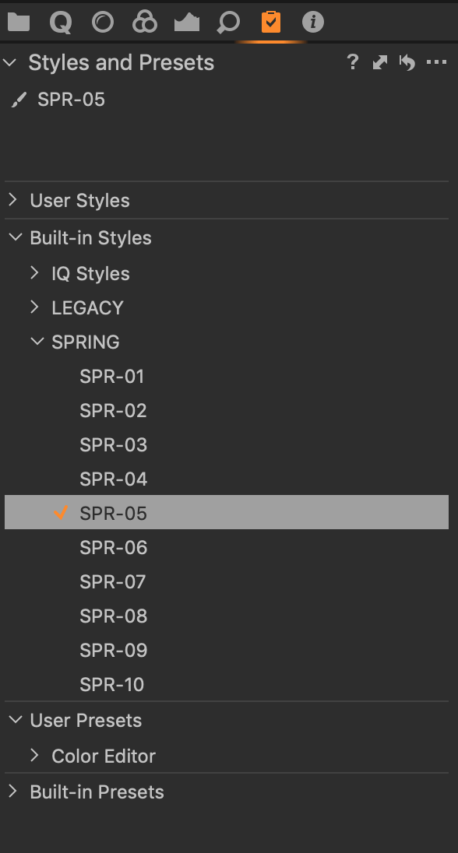Open the Details magnifier tool tab
The width and height of the screenshot is (458, 853).
228,23
